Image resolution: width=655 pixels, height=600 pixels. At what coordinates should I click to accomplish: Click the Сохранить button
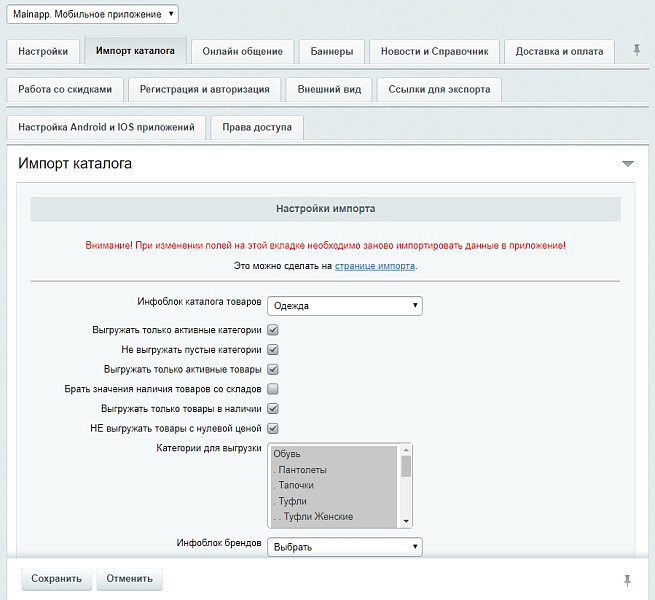pos(56,579)
